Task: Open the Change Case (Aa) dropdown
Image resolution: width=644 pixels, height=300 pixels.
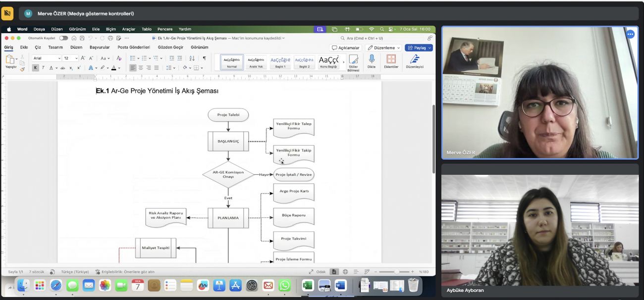Action: pyautogui.click(x=105, y=58)
